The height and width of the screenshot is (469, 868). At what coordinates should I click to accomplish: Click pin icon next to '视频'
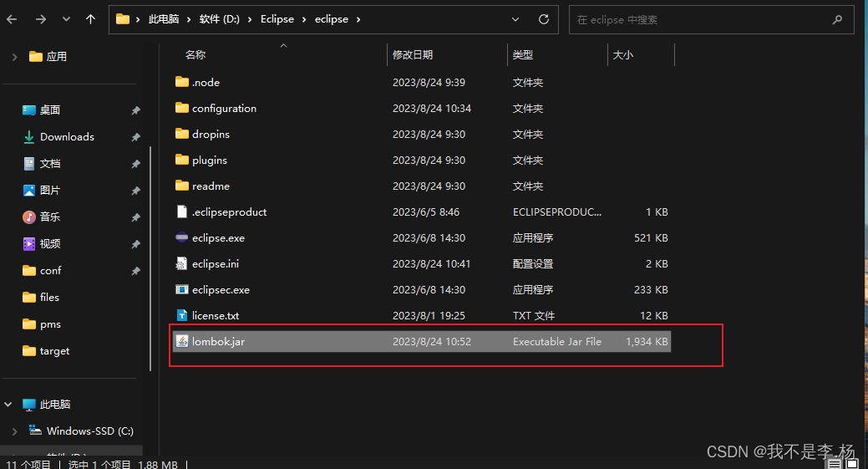(135, 243)
